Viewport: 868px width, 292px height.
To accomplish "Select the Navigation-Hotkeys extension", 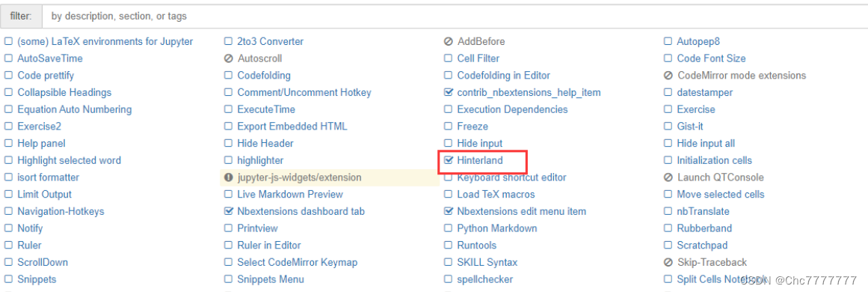I will click(x=61, y=211).
